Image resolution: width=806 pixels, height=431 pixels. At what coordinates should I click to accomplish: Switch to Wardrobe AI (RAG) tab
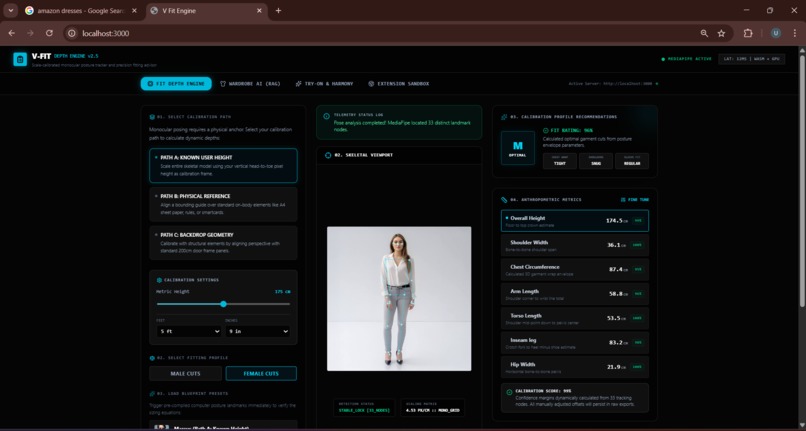[x=250, y=83]
